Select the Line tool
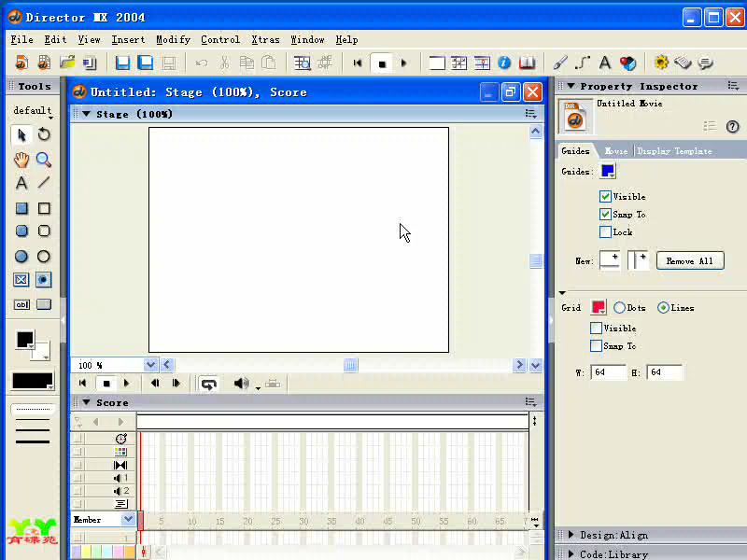This screenshot has width=747, height=560. (44, 183)
